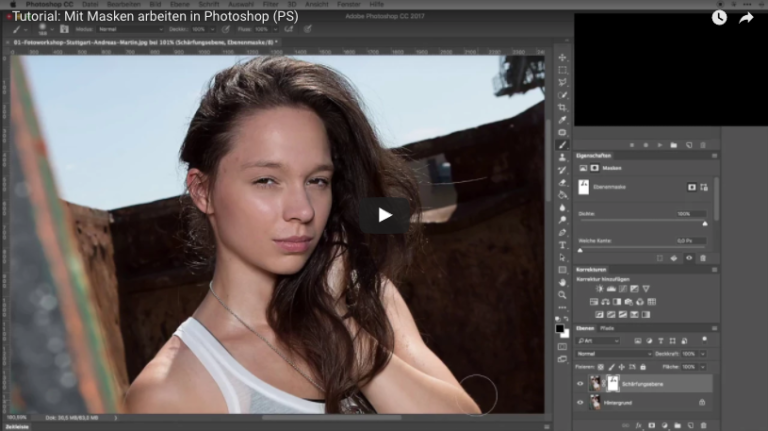Hide the Hintergrund layer eye

[x=580, y=403]
